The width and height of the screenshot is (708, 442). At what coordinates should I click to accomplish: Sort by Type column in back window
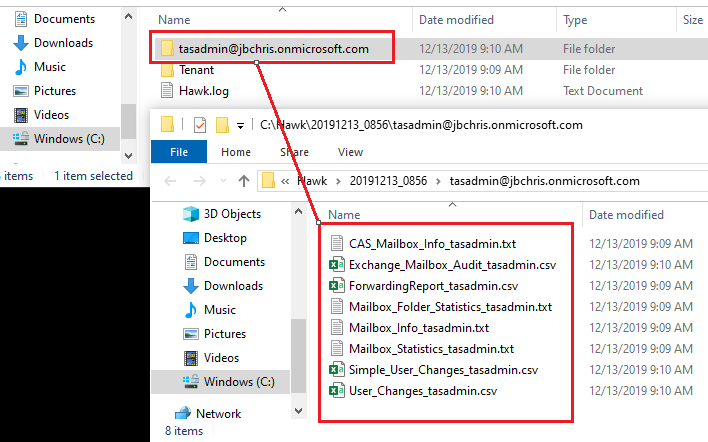click(x=575, y=20)
